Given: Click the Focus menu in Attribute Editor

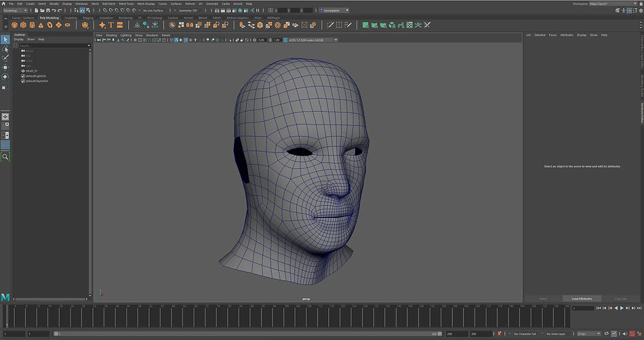Looking at the screenshot, I should coord(552,35).
